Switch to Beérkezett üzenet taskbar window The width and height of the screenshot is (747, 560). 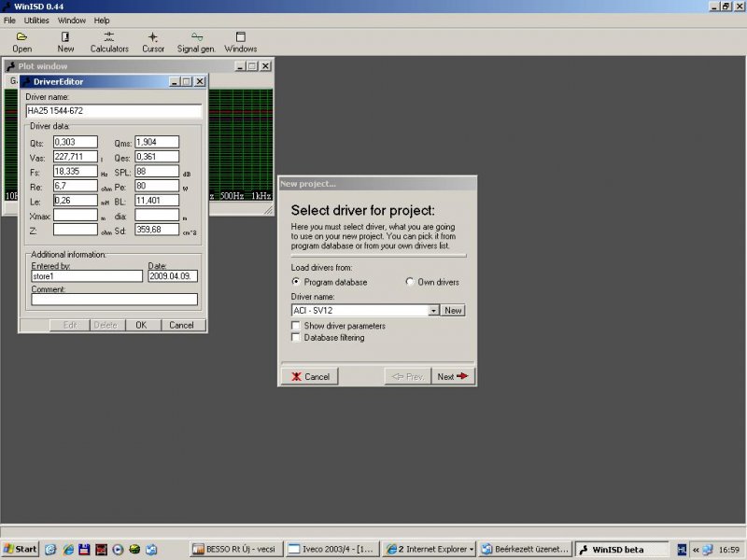(x=526, y=549)
